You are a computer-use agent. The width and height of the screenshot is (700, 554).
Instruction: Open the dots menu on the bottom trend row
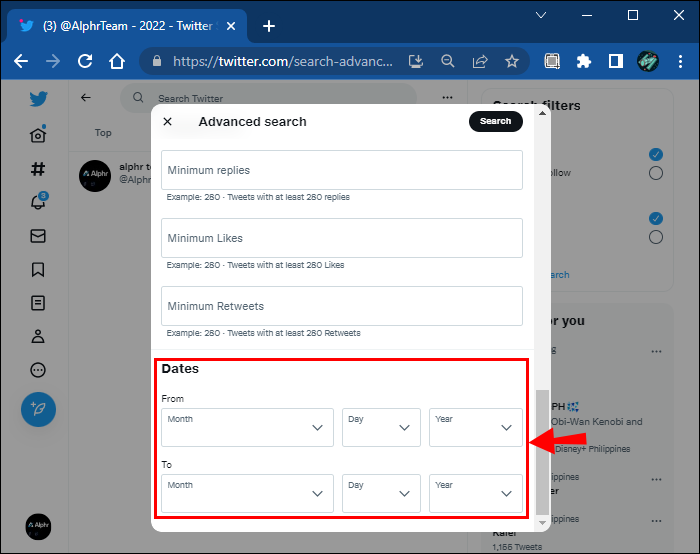click(656, 521)
